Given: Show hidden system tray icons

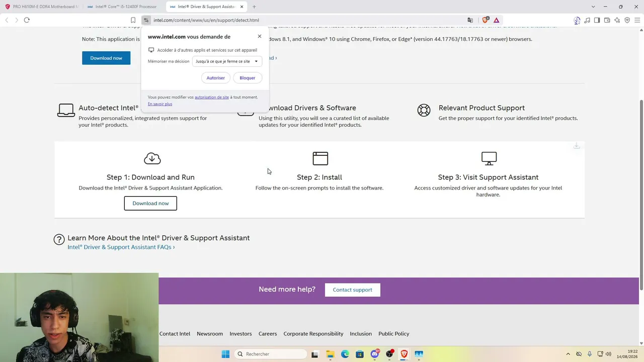Looking at the screenshot, I should coord(568,354).
